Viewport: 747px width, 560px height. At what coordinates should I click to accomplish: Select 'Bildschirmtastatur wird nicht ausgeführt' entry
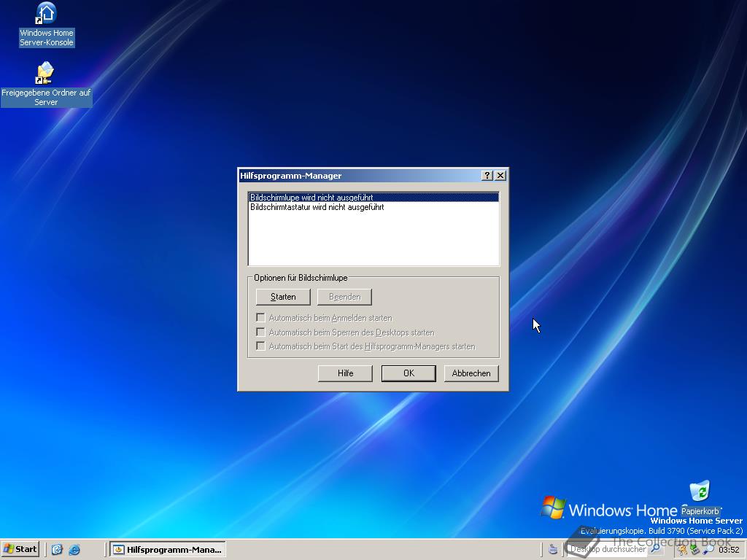coord(373,207)
